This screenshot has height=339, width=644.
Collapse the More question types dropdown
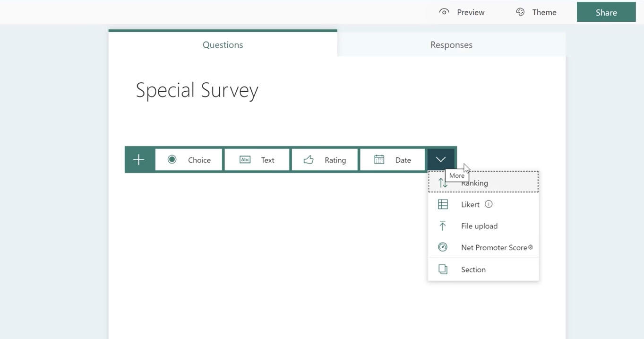440,159
